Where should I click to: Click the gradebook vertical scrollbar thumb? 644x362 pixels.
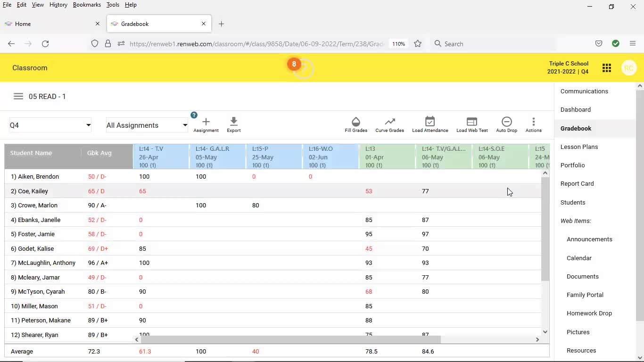click(545, 229)
